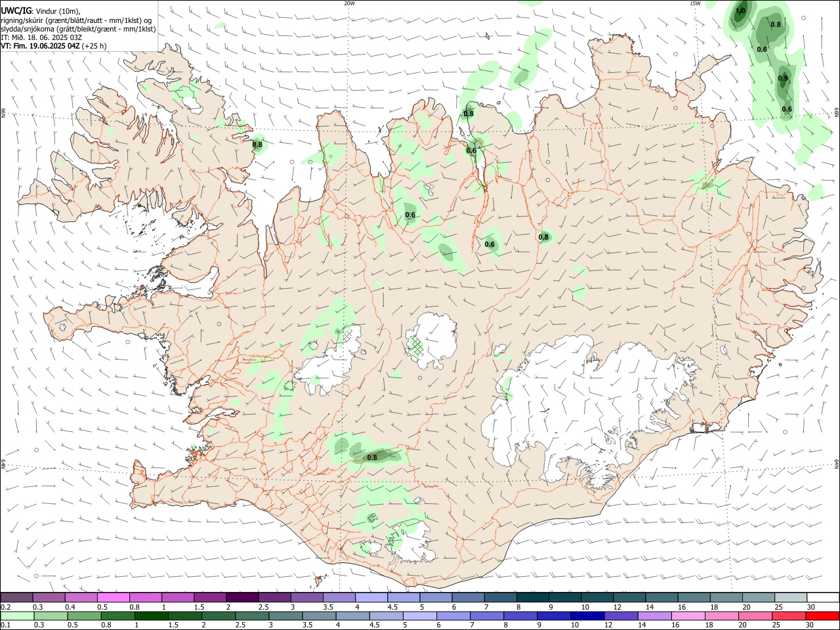840x630 pixels.
Task: Click the bright magenta swatch between 0.5 and 0.8
Action: pyautogui.click(x=113, y=598)
